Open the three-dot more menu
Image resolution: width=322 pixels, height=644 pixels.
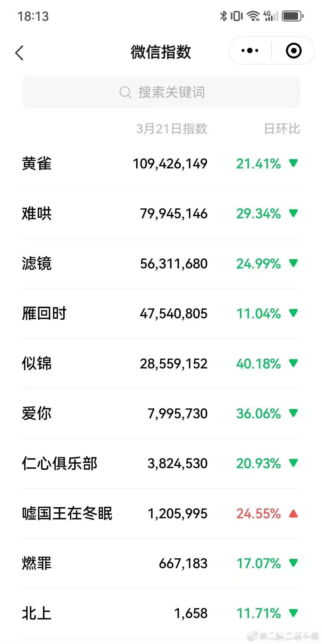(250, 51)
